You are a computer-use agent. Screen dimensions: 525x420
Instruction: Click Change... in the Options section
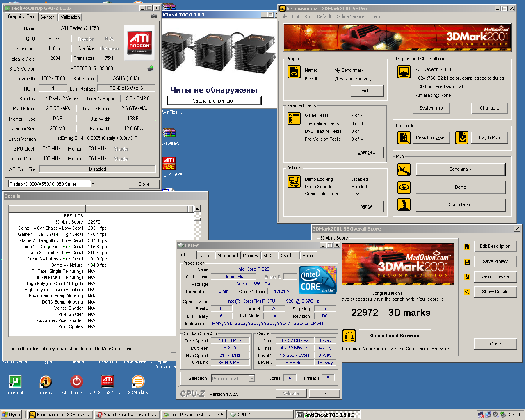(x=367, y=207)
